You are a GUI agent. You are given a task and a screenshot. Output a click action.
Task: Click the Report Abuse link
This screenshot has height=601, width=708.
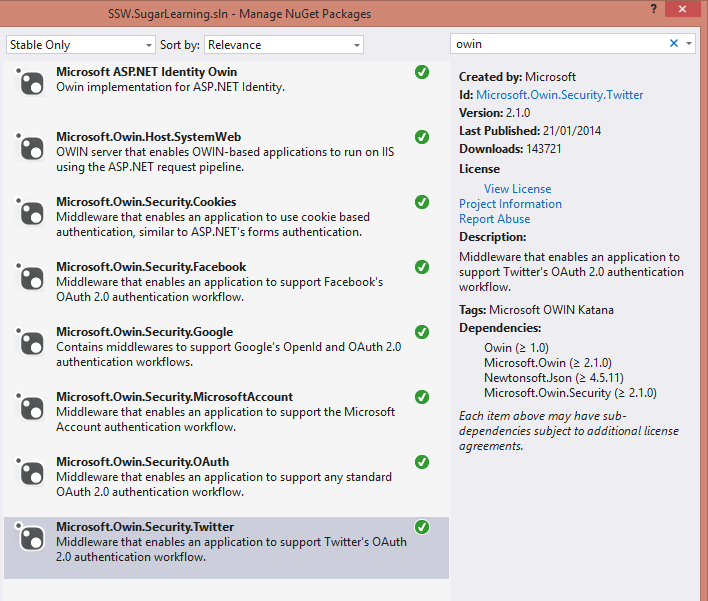coord(494,219)
